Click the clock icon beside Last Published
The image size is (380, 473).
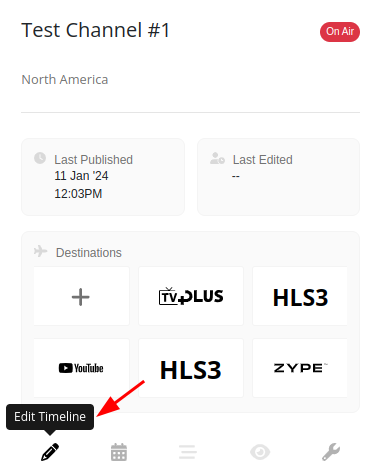[x=40, y=158]
